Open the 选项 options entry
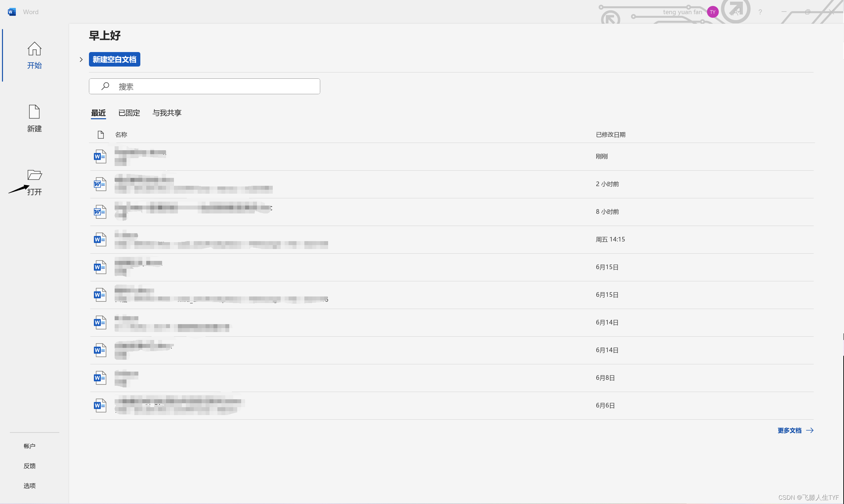 click(30, 486)
